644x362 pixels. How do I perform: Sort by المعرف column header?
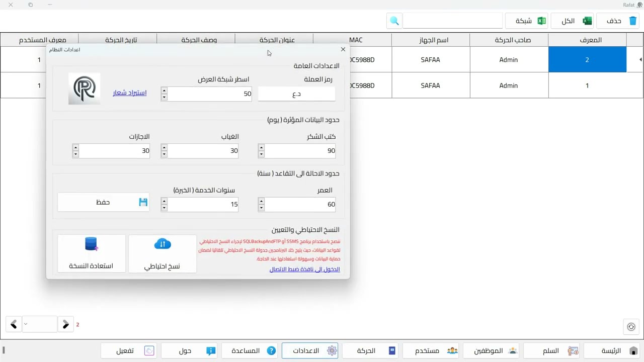(x=587, y=40)
